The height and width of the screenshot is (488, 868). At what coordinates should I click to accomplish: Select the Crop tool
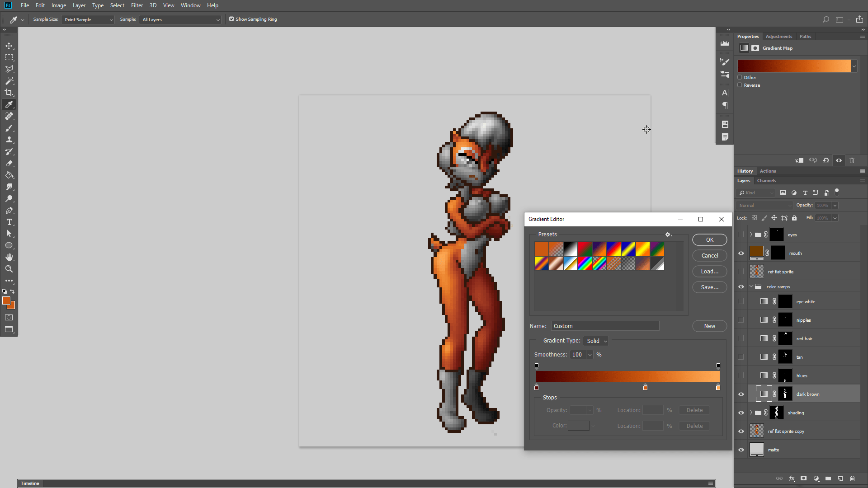point(9,93)
